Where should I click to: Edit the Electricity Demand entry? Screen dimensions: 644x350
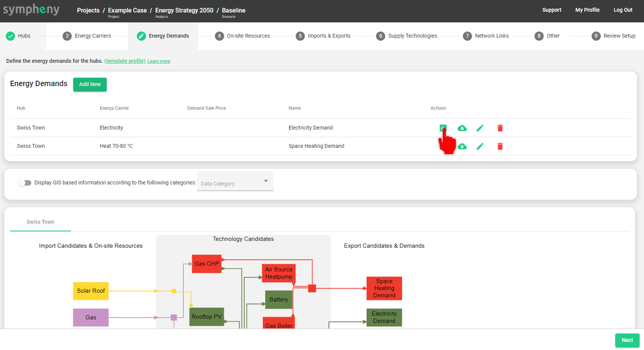click(x=480, y=128)
